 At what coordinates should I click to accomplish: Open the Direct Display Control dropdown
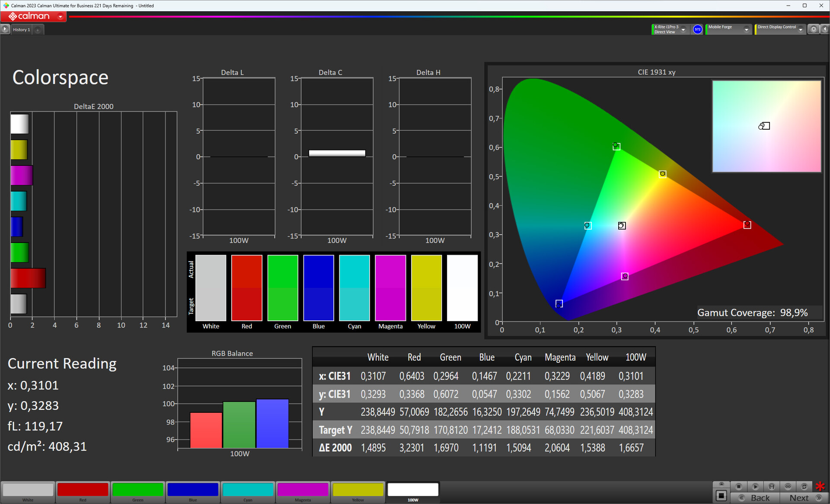(x=801, y=29)
